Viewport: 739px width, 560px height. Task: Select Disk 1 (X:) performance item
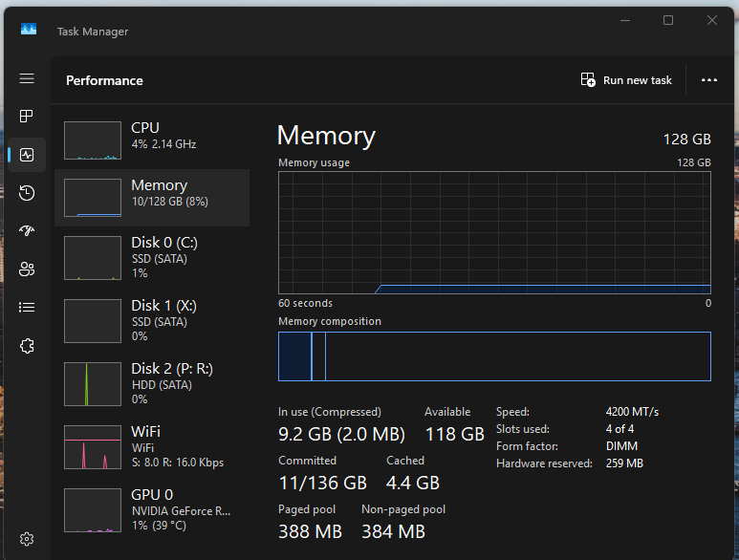coord(152,320)
